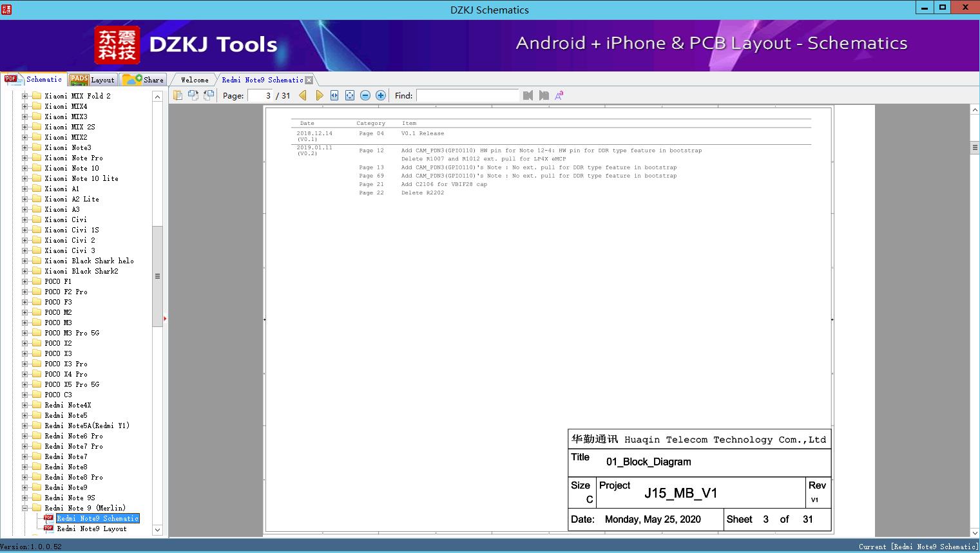The width and height of the screenshot is (980, 553).
Task: Click the tree panel scrollbar thumb
Action: pos(157,276)
